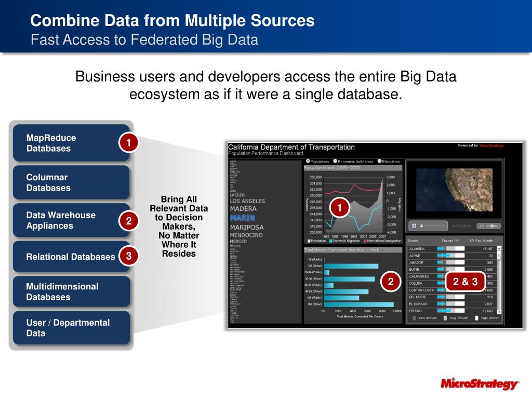This screenshot has height=399, width=532.
Task: Click the California Department of Transportation title
Action: pyautogui.click(x=291, y=147)
